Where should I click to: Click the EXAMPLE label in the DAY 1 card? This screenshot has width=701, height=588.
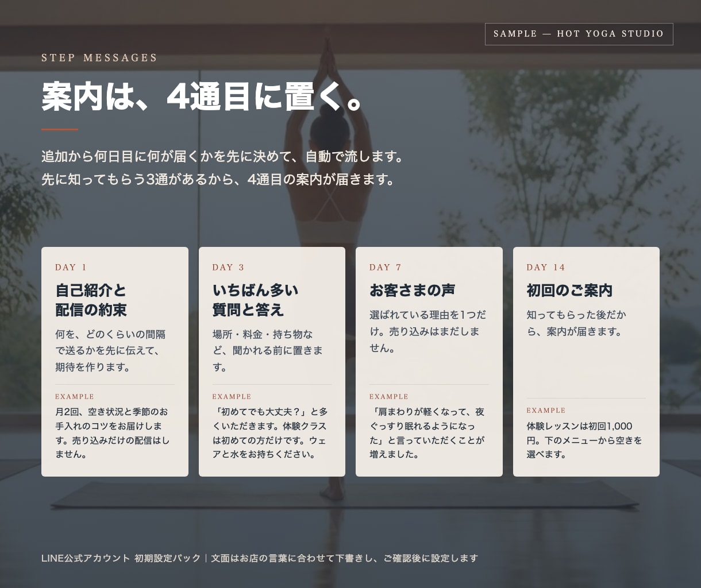coord(75,397)
